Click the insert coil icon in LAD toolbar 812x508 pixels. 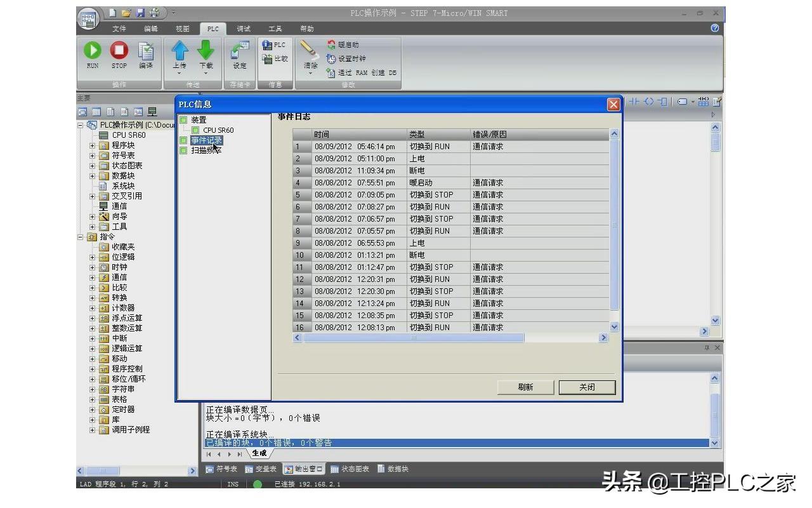648,102
